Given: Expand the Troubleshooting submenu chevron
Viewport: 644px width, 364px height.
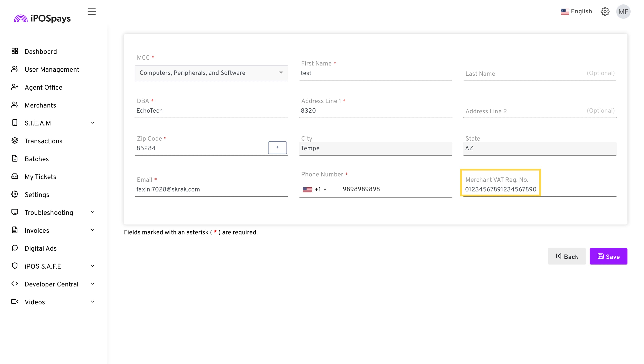Looking at the screenshot, I should click(x=93, y=212).
